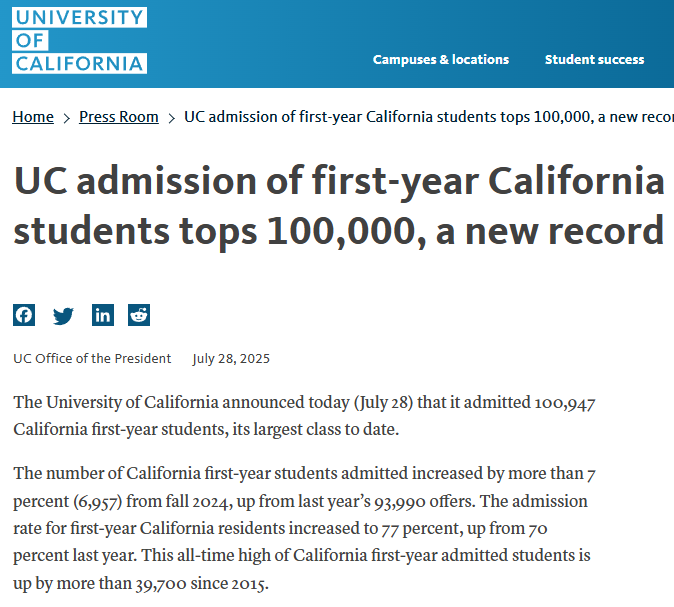
Task: Share article on LinkedIn
Action: [x=102, y=315]
